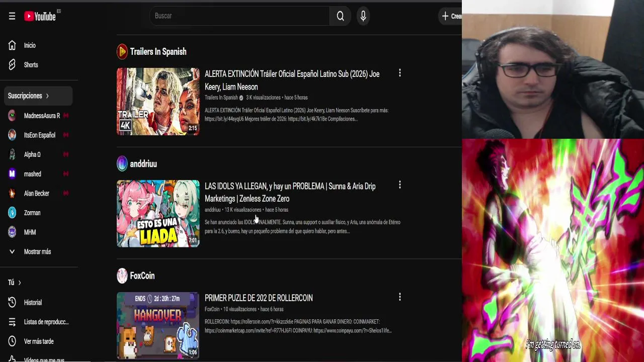Click Alpha Ω avatar icon
The image size is (644, 362).
click(x=12, y=154)
